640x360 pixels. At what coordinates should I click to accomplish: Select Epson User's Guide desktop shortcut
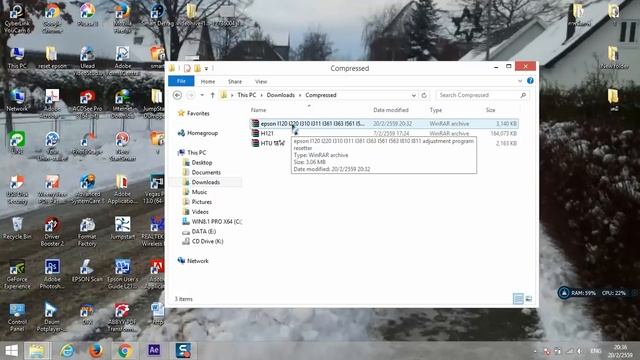click(122, 274)
